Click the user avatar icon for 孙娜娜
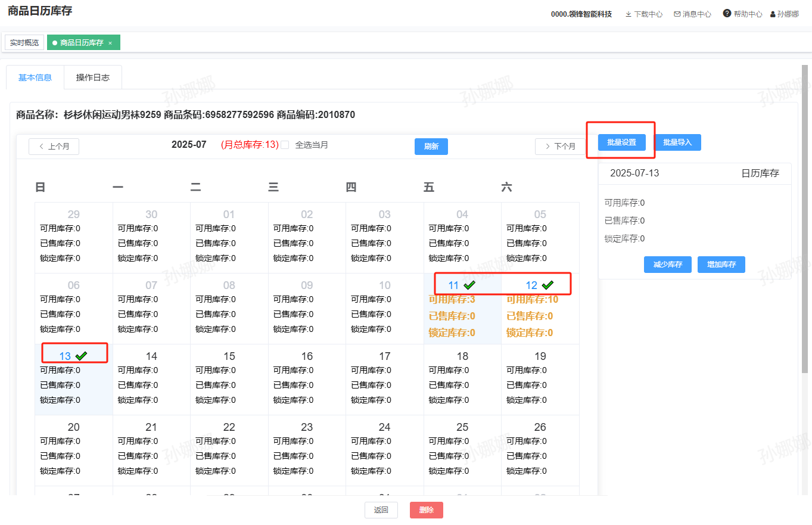 click(x=773, y=14)
